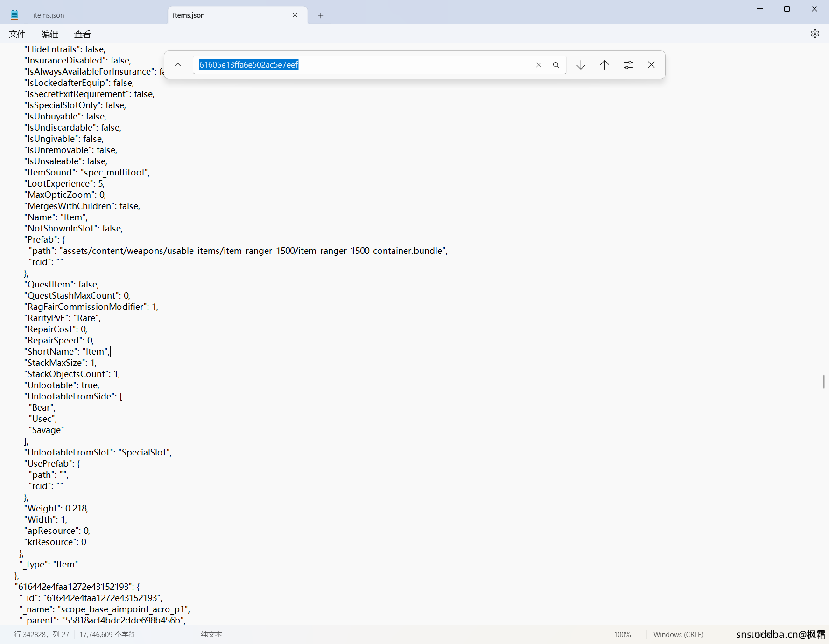Clear the find text with the X icon
829x644 pixels.
click(x=539, y=65)
